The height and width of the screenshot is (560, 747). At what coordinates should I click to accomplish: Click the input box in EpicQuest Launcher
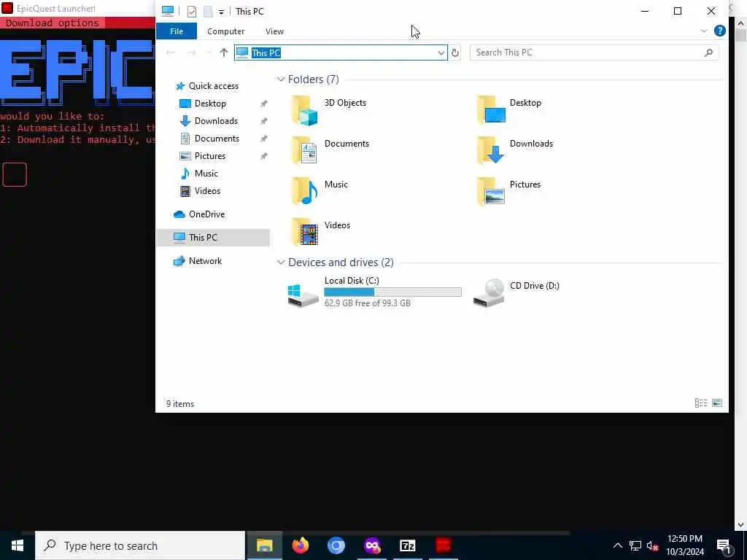(15, 175)
